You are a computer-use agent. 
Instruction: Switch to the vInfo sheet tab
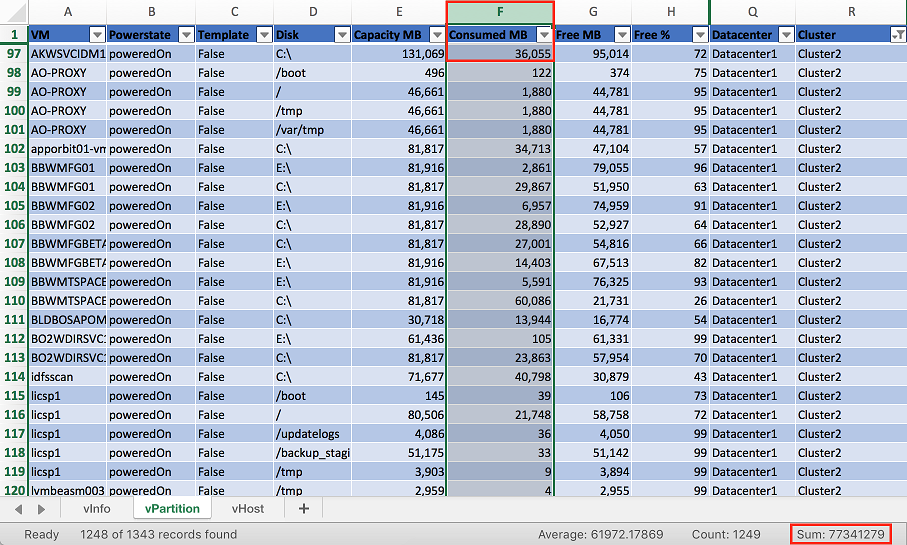(x=97, y=509)
